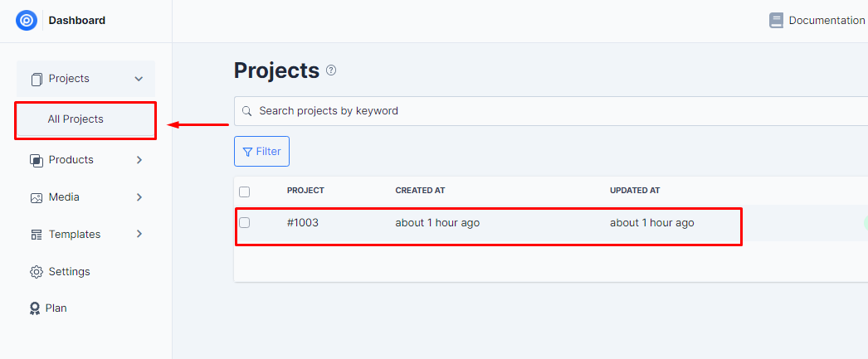Viewport: 868px width, 359px height.
Task: Click the funnel icon in Filter button
Action: click(247, 152)
